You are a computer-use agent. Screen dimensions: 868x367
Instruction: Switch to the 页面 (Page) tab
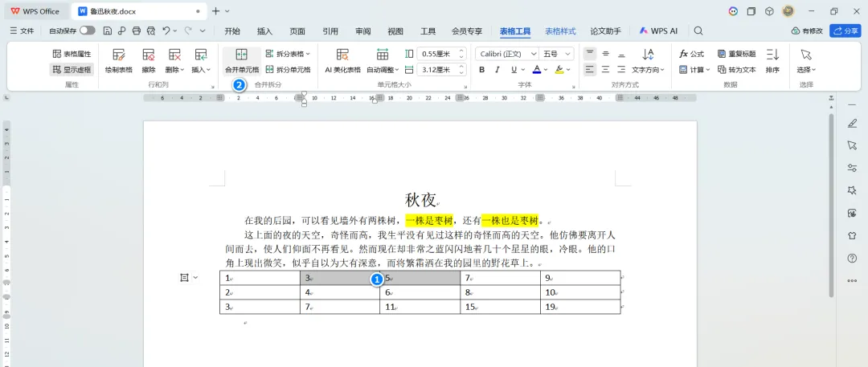coord(297,31)
